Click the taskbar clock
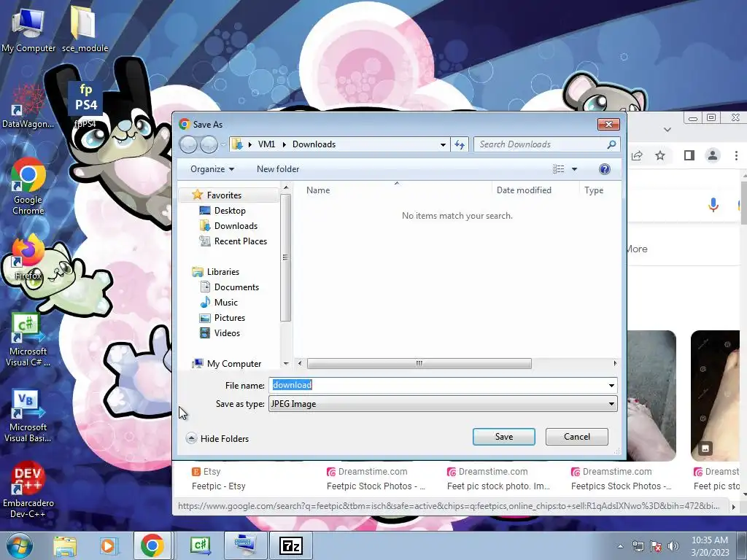This screenshot has height=560, width=747. click(710, 546)
